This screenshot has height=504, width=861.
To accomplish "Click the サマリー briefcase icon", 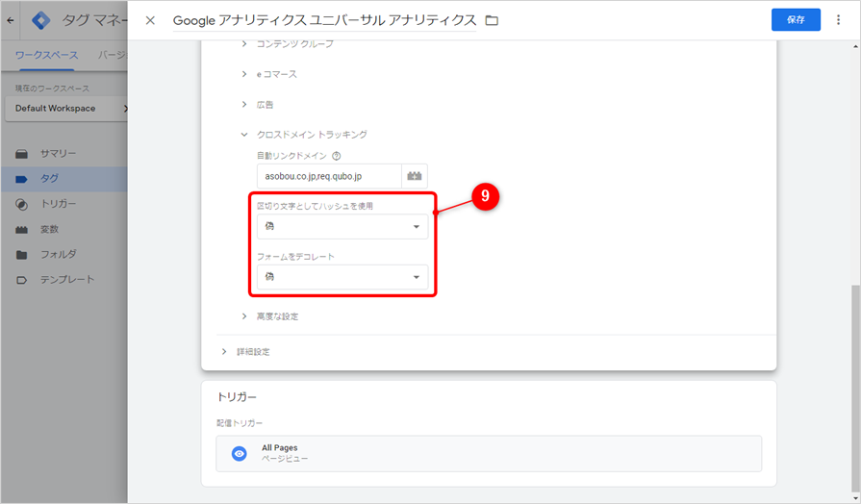I will (x=21, y=154).
